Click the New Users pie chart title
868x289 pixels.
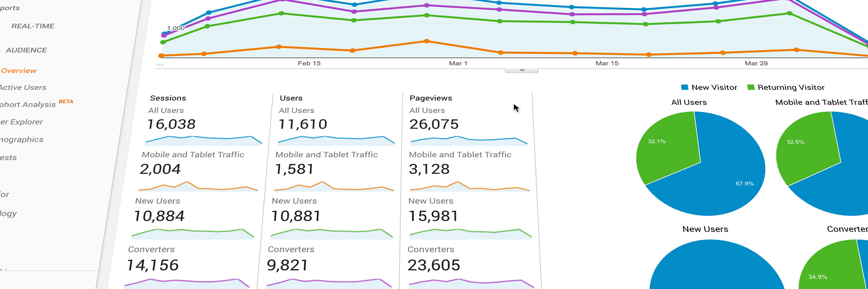pyautogui.click(x=705, y=229)
